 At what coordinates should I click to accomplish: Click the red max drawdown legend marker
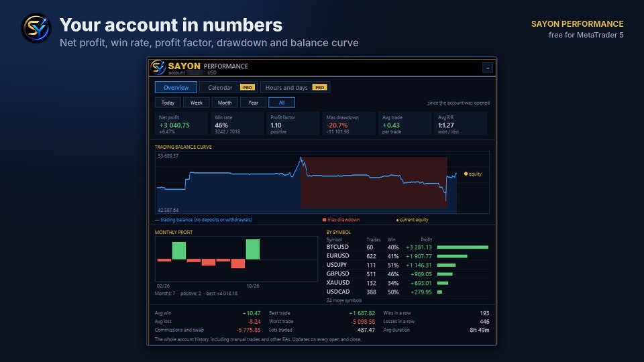click(325, 220)
